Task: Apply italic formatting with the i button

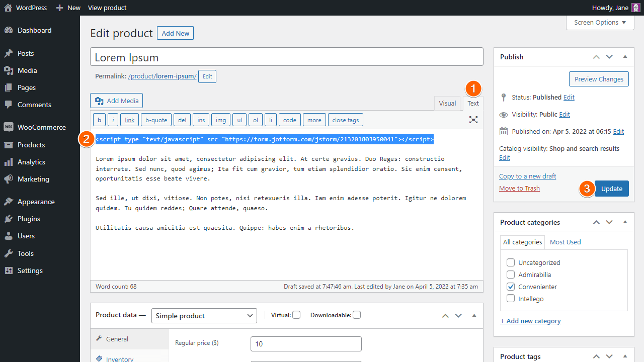Action: point(113,120)
